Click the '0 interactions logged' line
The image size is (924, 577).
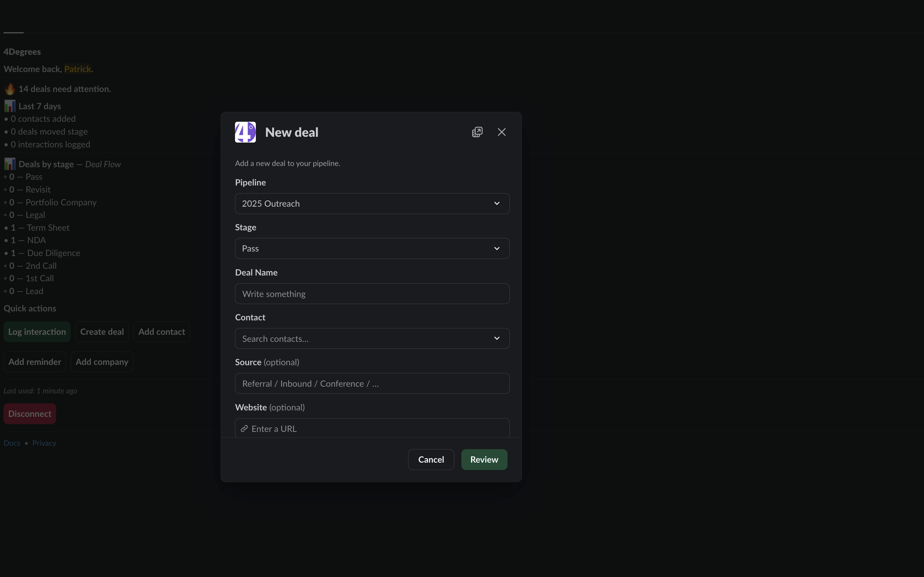tap(47, 144)
